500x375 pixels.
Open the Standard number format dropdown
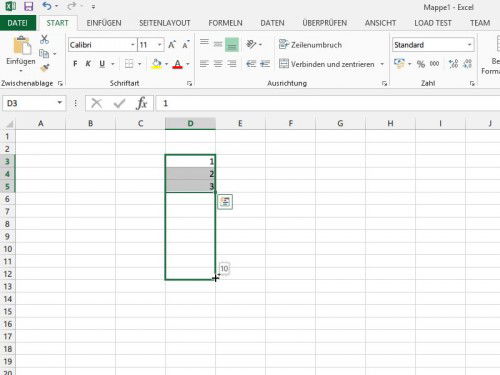[469, 45]
